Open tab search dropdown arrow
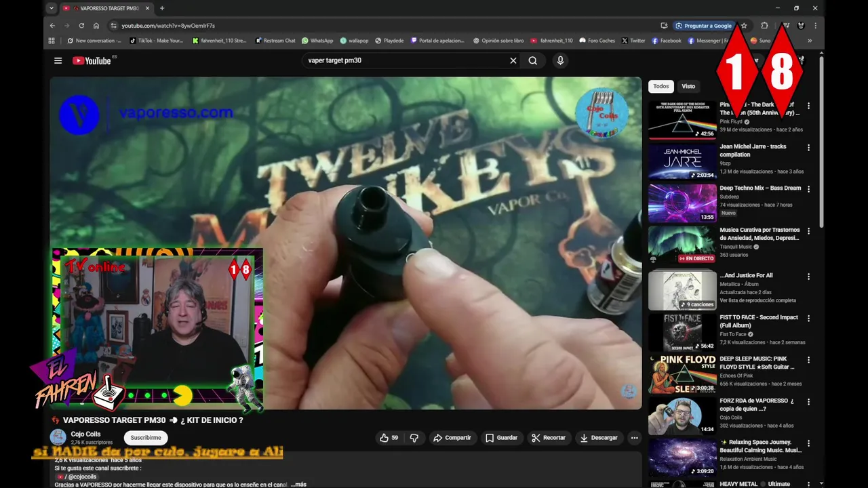Viewport: 868px width, 488px height. tap(51, 8)
